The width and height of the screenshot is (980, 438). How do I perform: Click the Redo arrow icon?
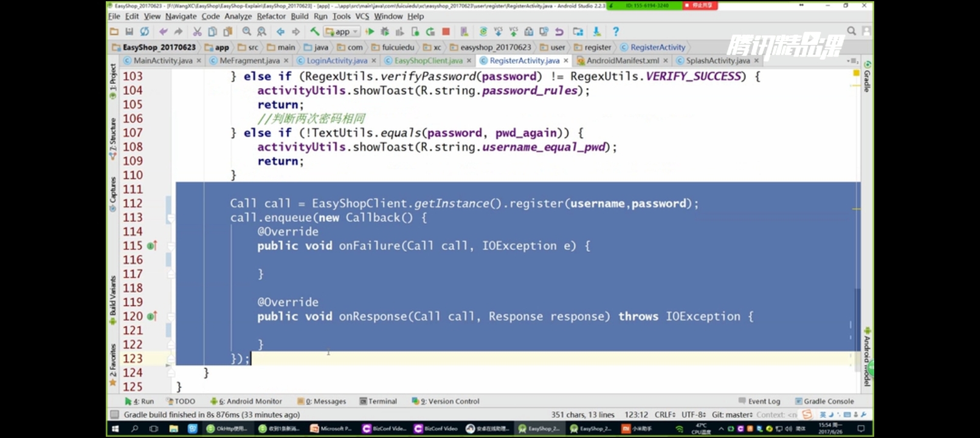(178, 32)
